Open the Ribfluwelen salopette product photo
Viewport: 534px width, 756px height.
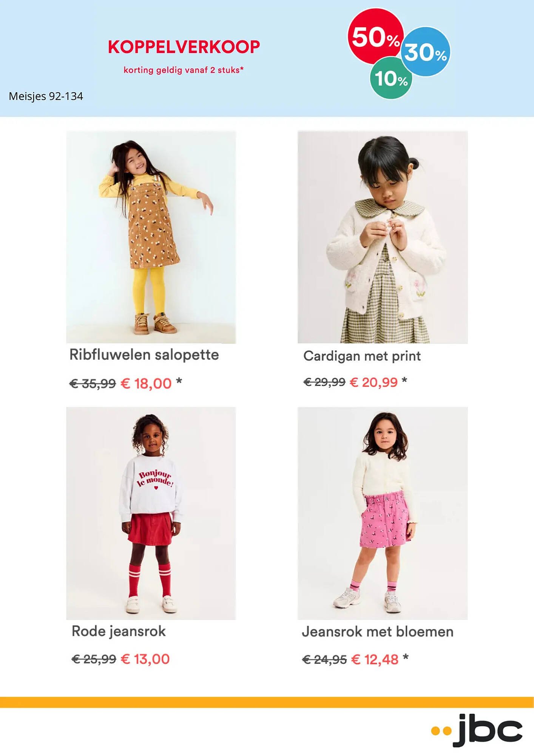151,237
